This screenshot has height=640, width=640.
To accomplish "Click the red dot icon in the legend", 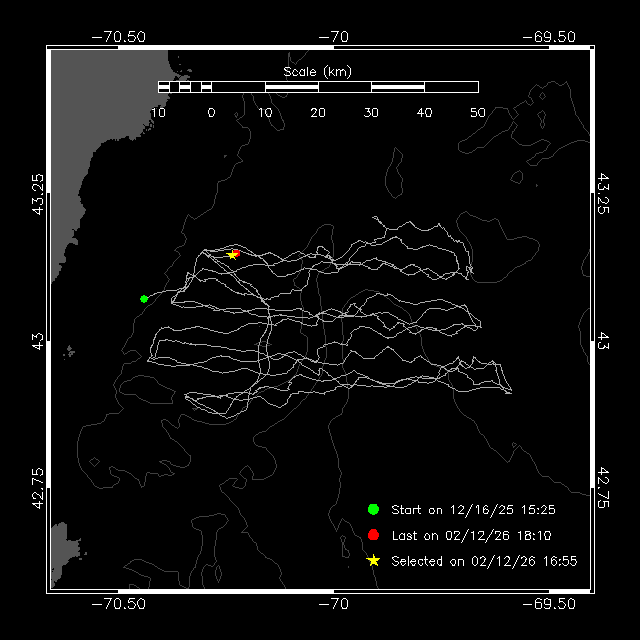I will coord(373,535).
